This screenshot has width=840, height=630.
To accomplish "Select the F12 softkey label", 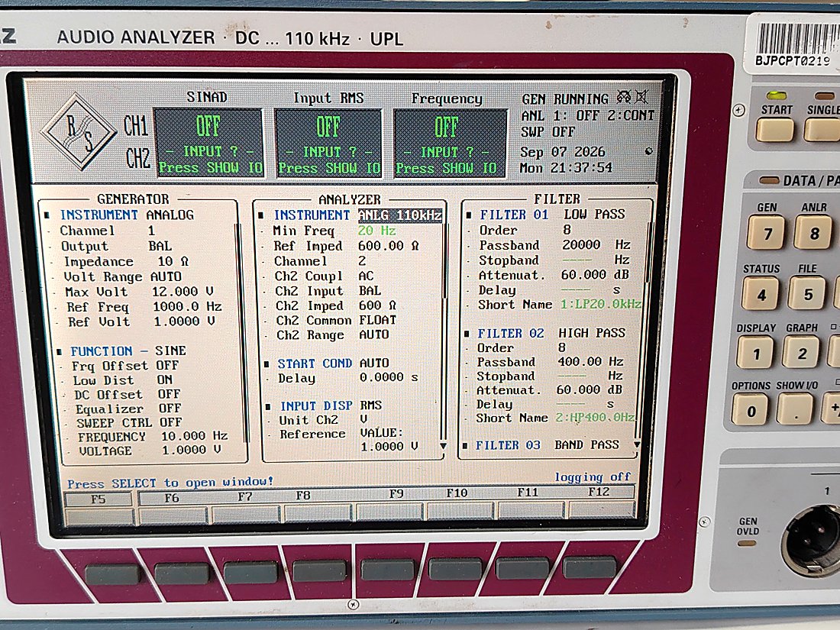I will [x=599, y=492].
